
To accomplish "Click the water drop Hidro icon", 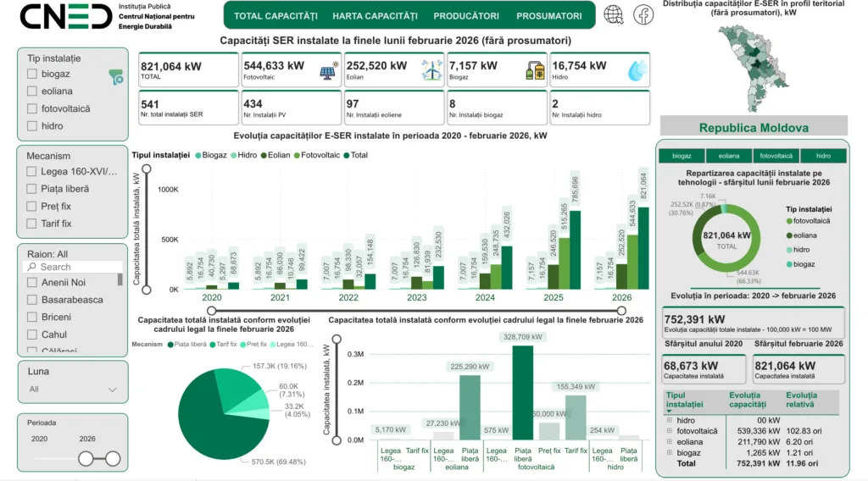I will [637, 71].
